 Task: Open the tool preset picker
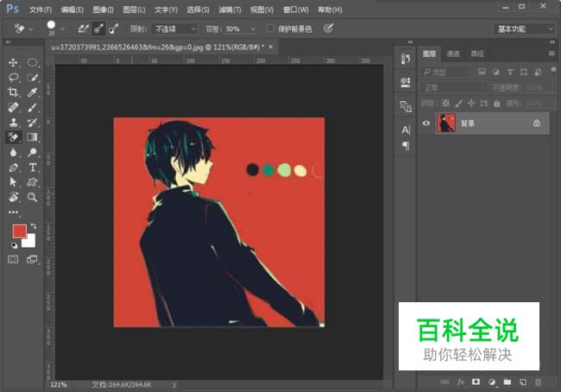click(23, 28)
